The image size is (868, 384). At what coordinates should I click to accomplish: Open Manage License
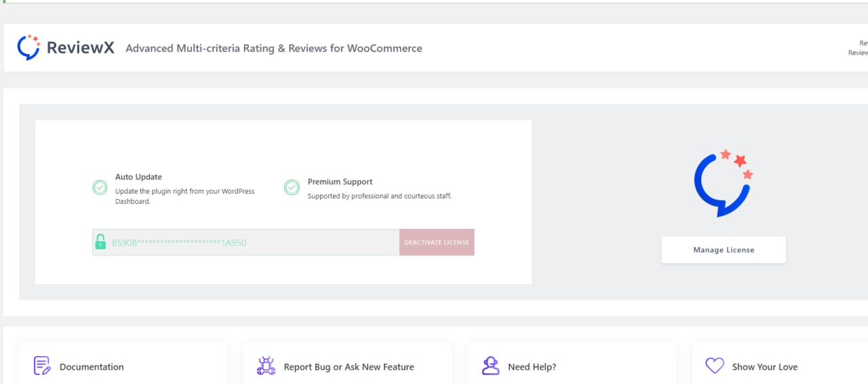coord(724,250)
